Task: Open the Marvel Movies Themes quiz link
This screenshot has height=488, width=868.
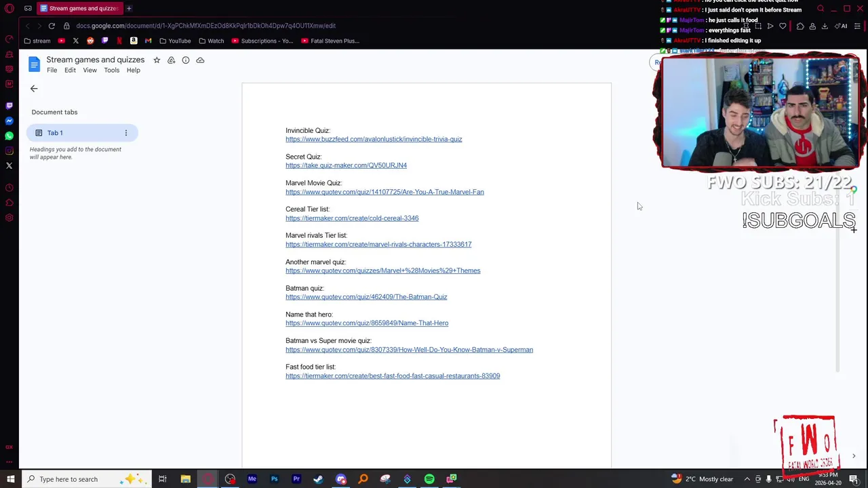Action: click(x=382, y=270)
